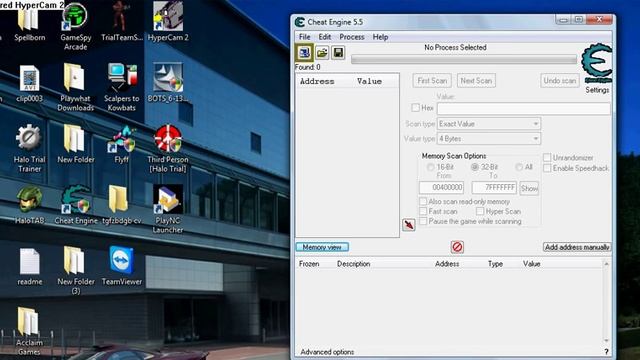Check Also scan read-only memory
Viewport: 640px width, 360px height.
click(x=423, y=202)
